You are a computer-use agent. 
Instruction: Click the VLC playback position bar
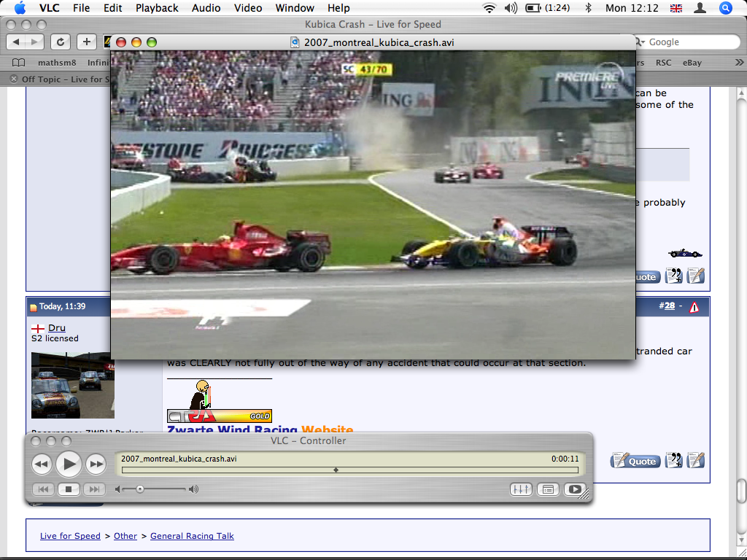pyautogui.click(x=350, y=470)
